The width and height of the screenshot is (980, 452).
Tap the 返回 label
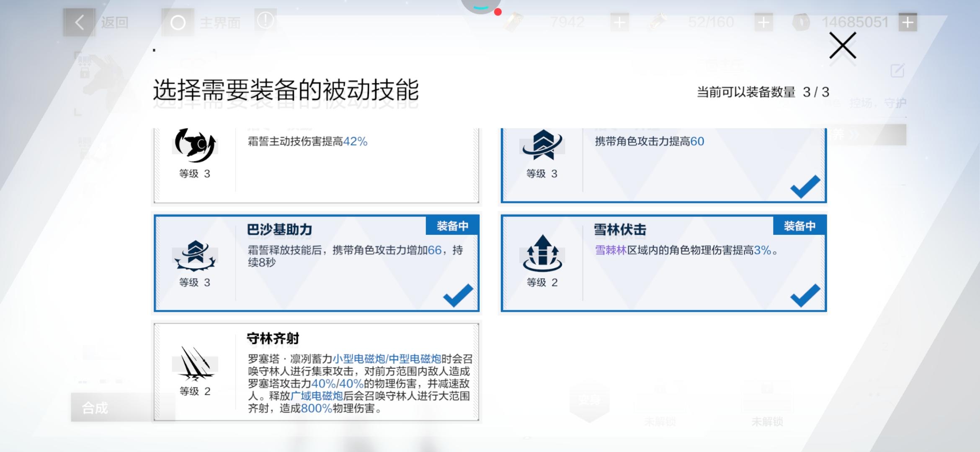coord(114,22)
